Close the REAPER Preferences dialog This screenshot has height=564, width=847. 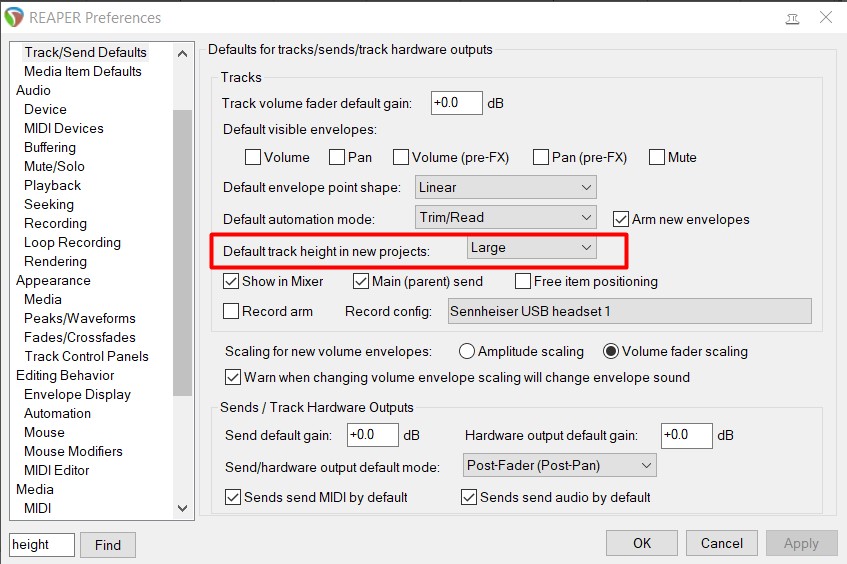point(826,17)
